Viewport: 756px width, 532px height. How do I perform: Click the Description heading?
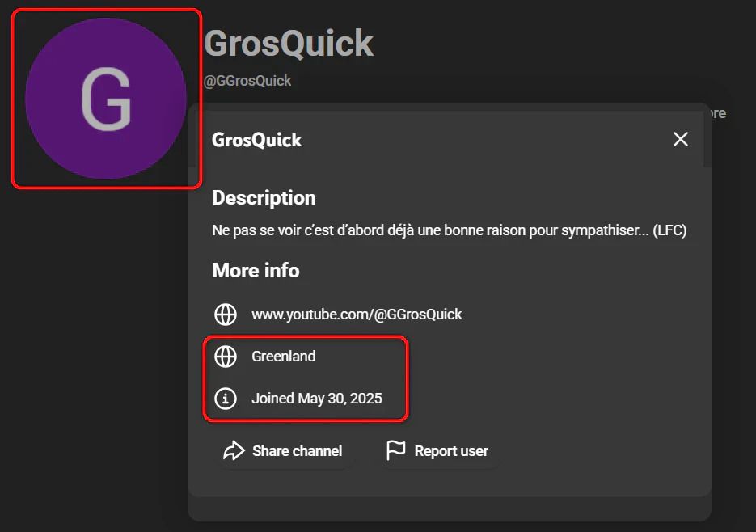coord(264,198)
